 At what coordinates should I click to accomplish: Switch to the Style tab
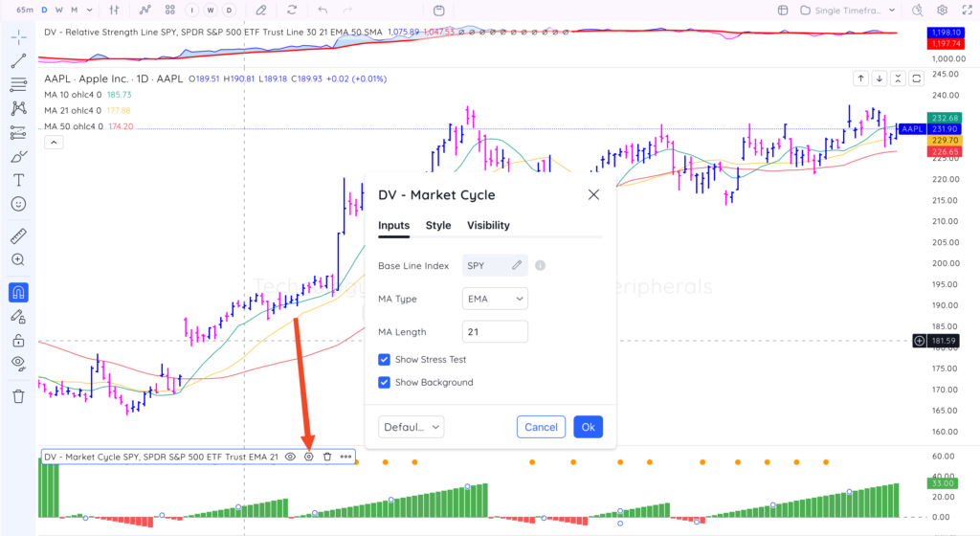[438, 226]
